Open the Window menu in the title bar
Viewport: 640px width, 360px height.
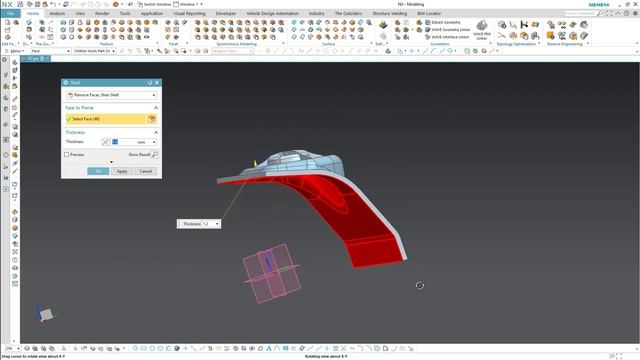184,4
